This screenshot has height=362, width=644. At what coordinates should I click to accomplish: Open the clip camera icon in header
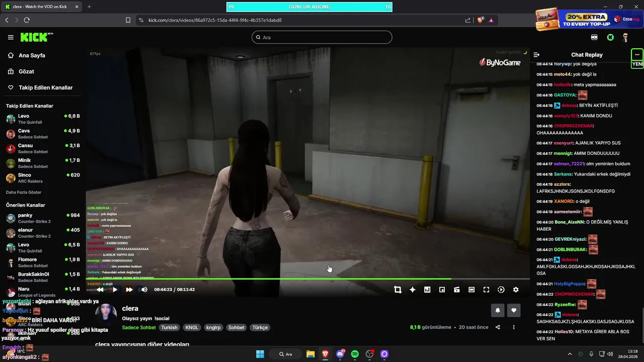click(x=594, y=37)
